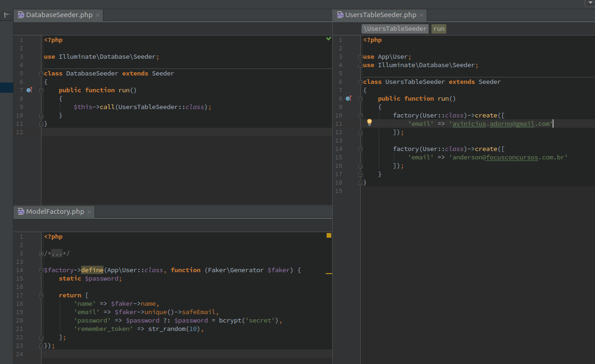Image resolution: width=595 pixels, height=364 pixels.
Task: Click yellow inspection status square in ModelFactory
Action: [x=328, y=235]
